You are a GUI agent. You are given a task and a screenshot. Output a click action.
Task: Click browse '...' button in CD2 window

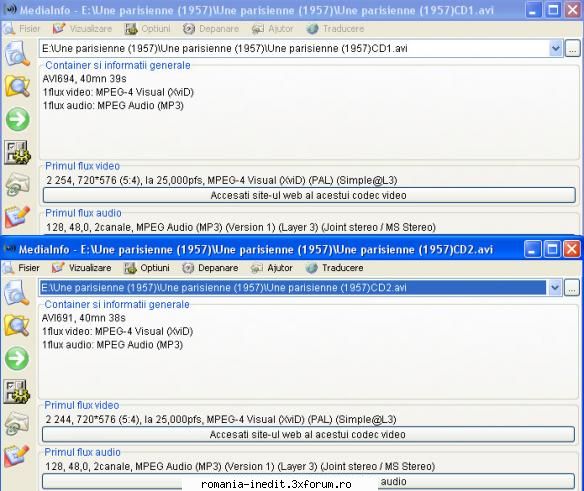(572, 288)
